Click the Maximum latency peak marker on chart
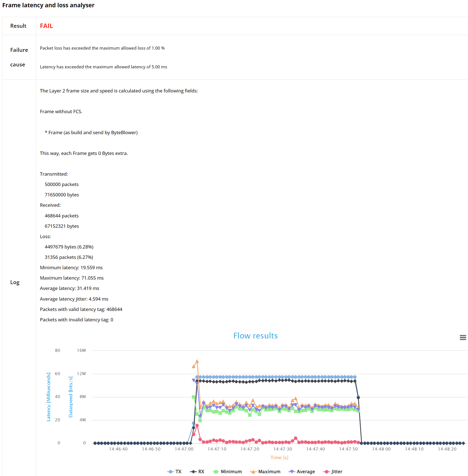Screen dimensions: 468x476 click(197, 361)
